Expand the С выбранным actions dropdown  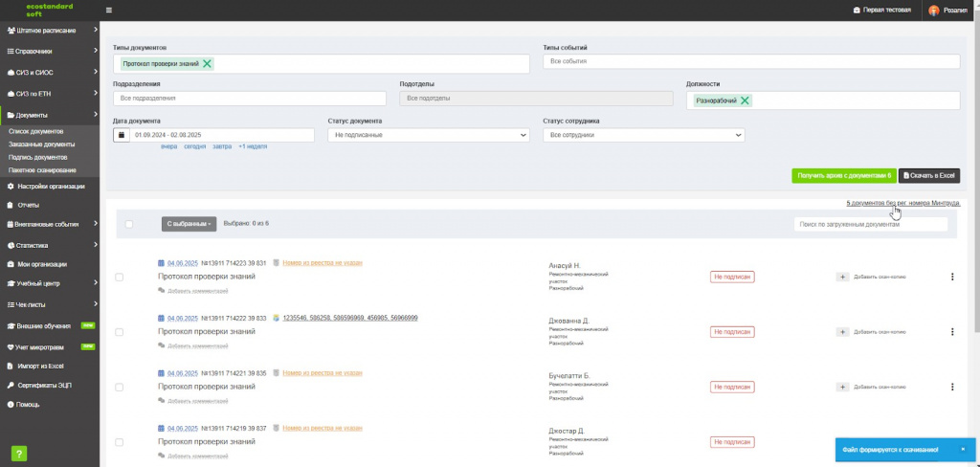click(x=189, y=224)
